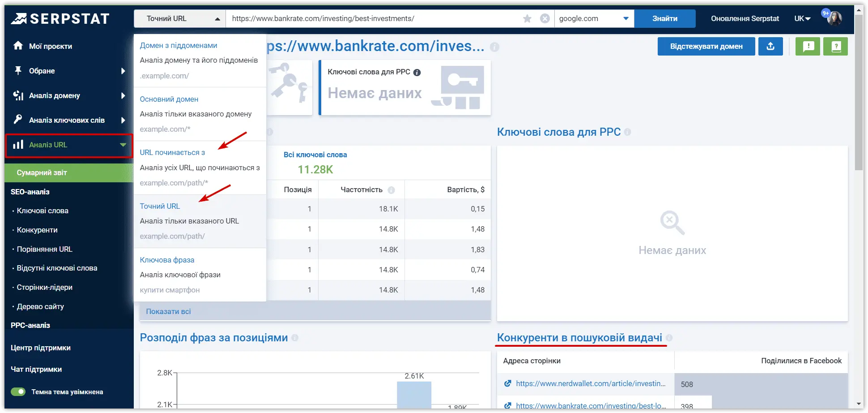The image size is (868, 413).
Task: Select Точний URL option in dropdown list
Action: coord(159,206)
